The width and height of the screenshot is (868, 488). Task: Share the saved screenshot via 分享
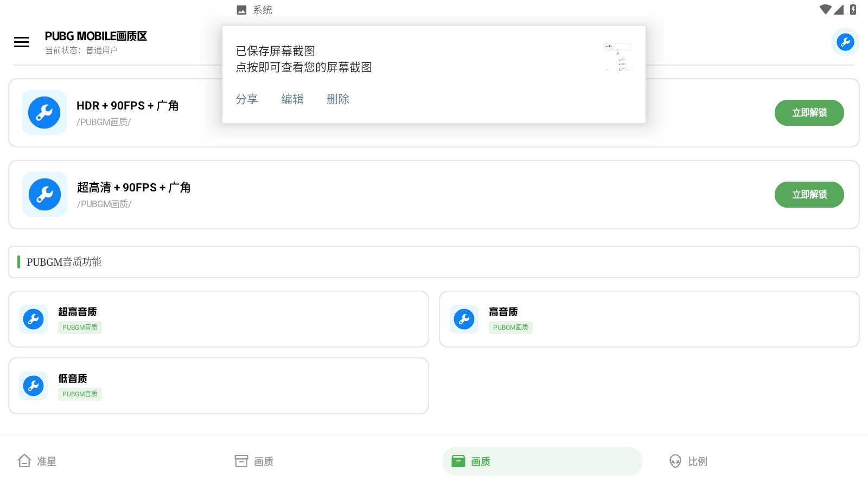[x=247, y=99]
